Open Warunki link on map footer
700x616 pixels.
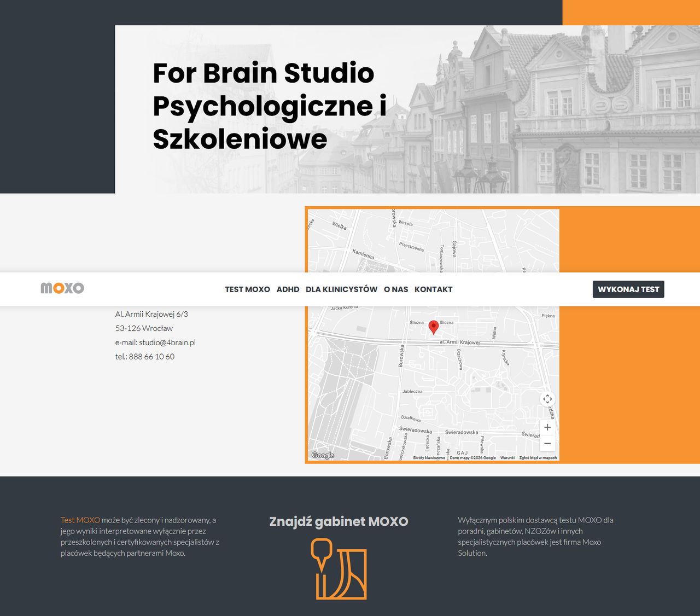click(x=507, y=458)
